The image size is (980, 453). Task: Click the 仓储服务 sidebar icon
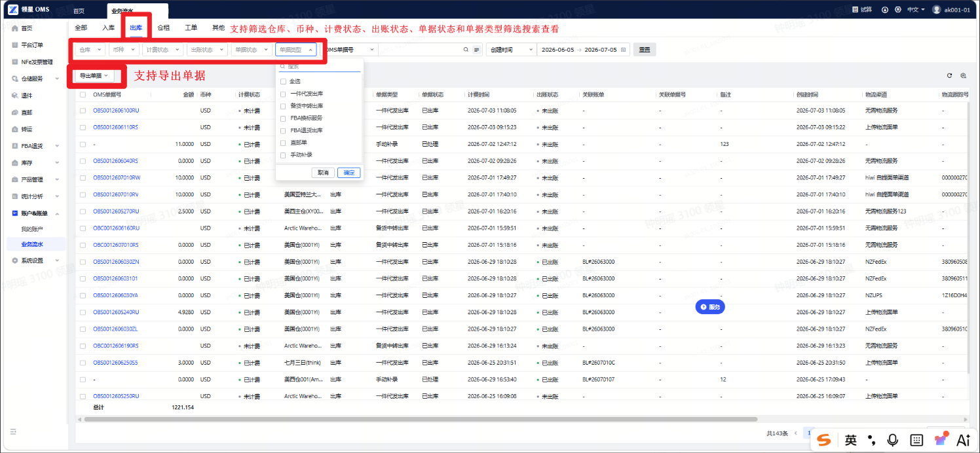14,79
